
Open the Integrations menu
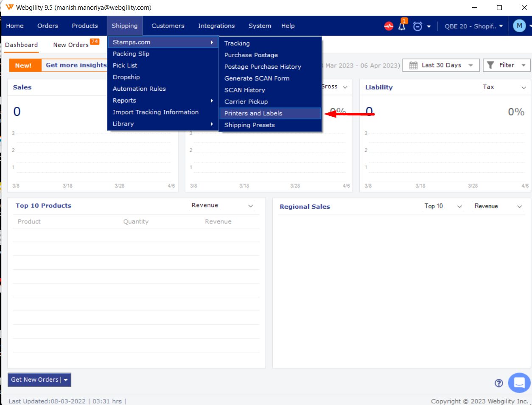tap(216, 26)
